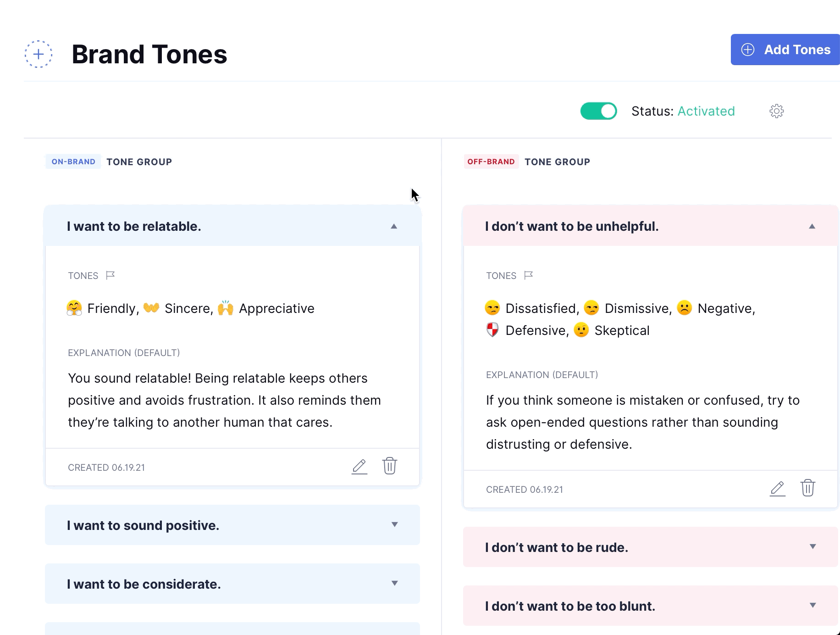Click the Add Tones button

(x=785, y=50)
